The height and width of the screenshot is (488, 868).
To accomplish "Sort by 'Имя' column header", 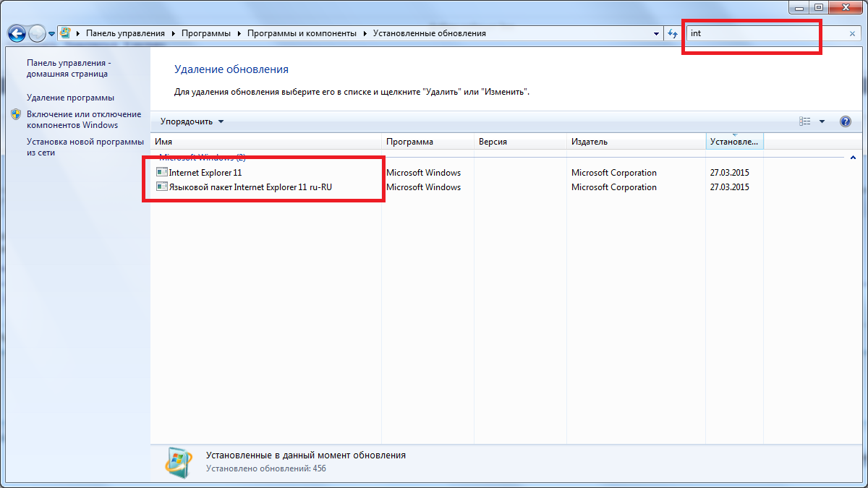I will (266, 142).
